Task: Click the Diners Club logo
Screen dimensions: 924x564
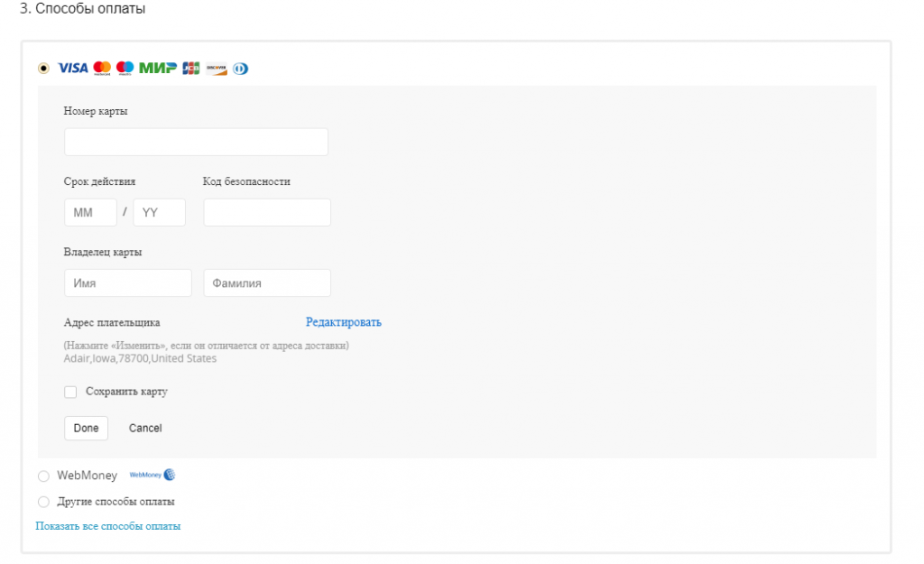Action: coord(240,69)
